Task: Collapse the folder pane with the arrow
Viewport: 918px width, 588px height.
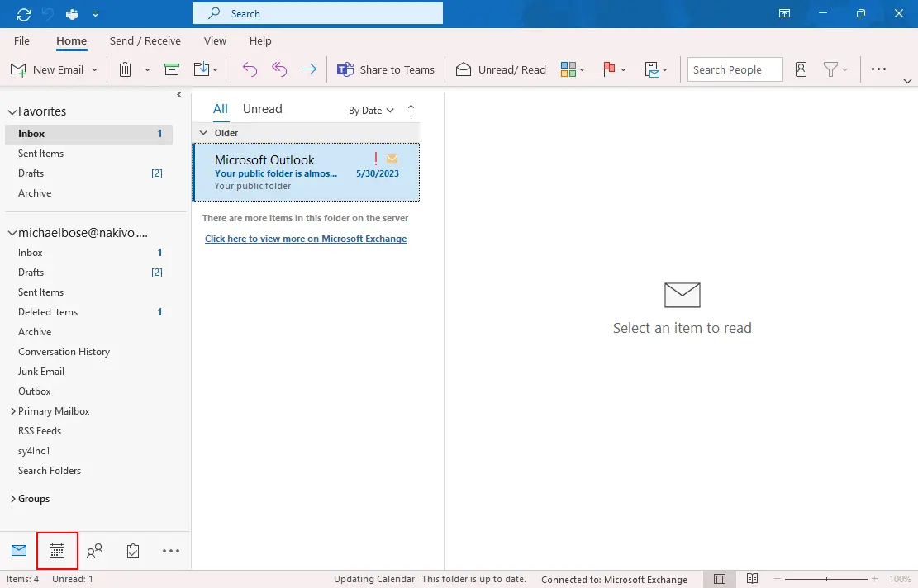Action: pyautogui.click(x=179, y=95)
